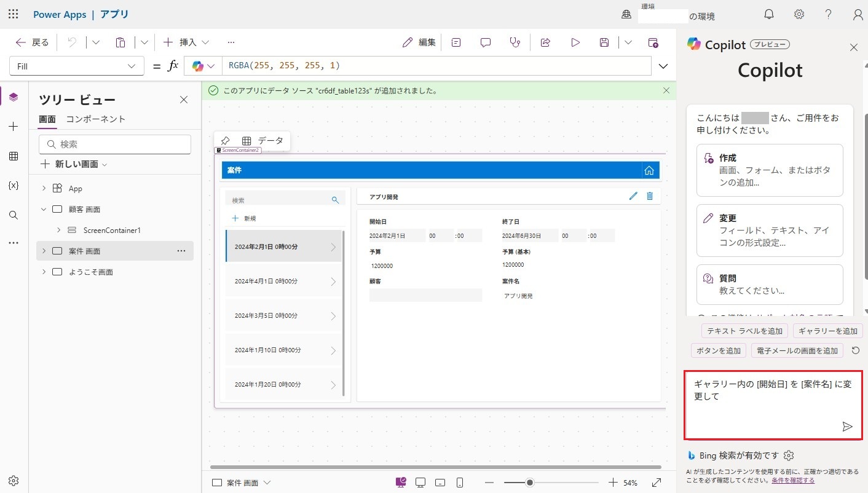Expand the formula bar chevron
Screen dimensions: 868x493
tap(663, 66)
